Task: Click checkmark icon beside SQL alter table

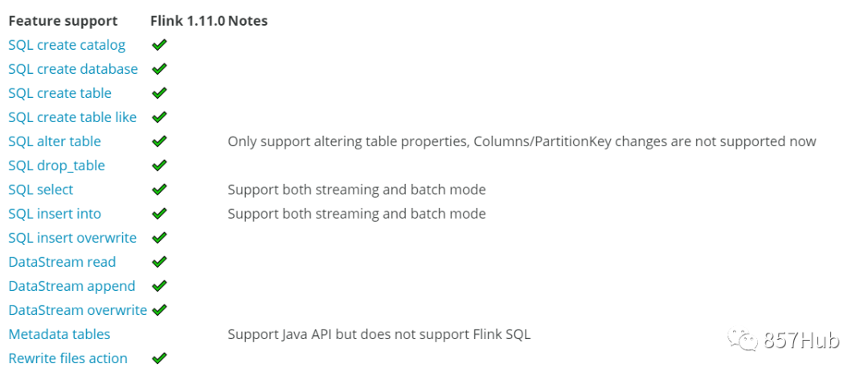Action: tap(158, 141)
